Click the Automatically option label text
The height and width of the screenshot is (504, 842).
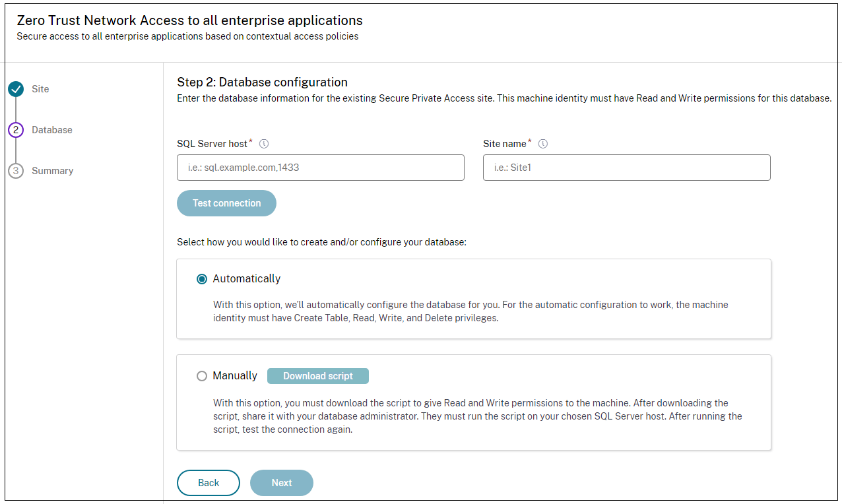point(246,279)
